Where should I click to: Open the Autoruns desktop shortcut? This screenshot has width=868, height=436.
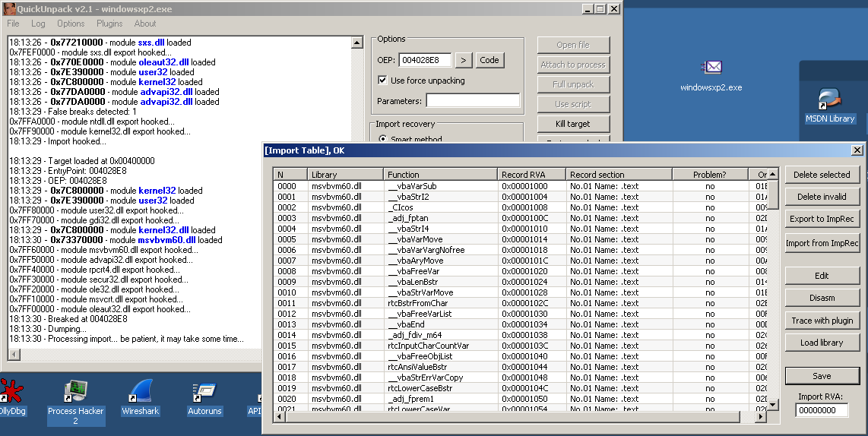click(x=204, y=393)
